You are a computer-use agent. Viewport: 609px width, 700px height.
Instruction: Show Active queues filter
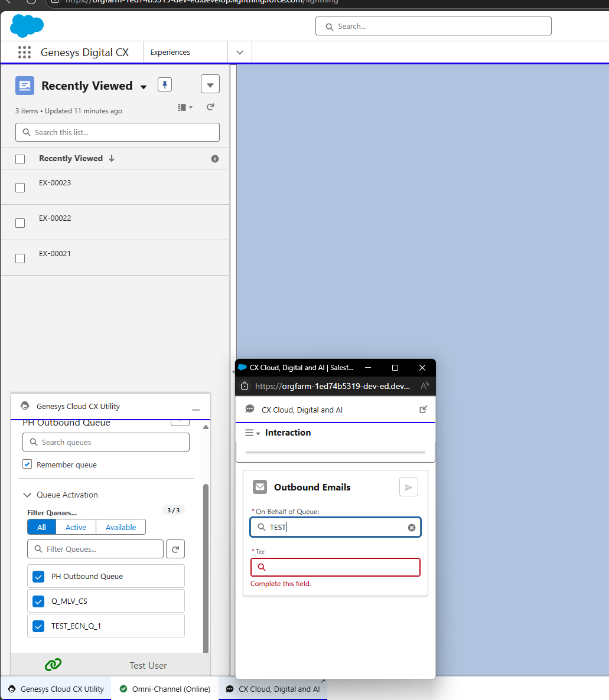pyautogui.click(x=76, y=527)
